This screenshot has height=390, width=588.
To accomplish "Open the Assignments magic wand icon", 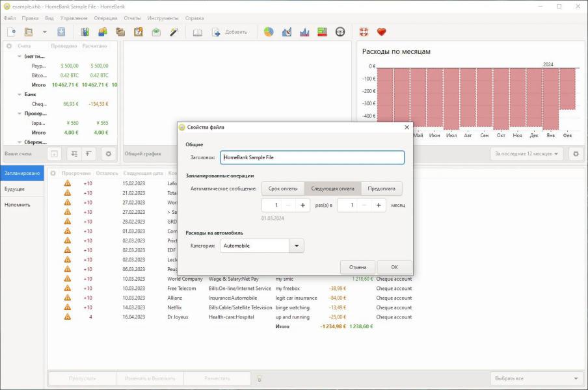I will [174, 32].
